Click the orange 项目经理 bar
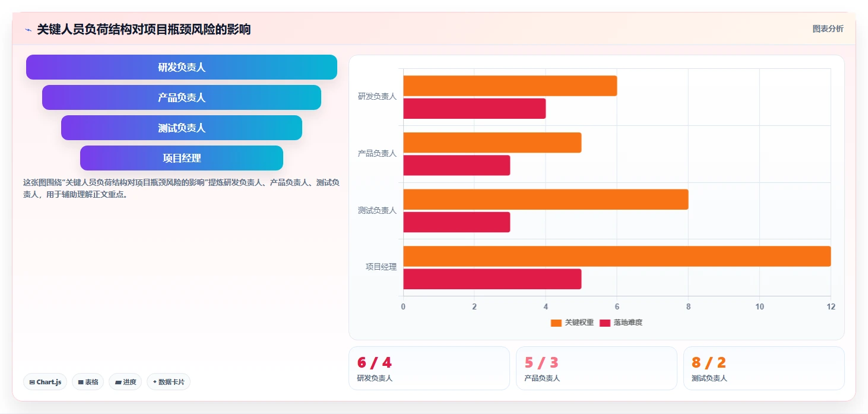 [617, 256]
